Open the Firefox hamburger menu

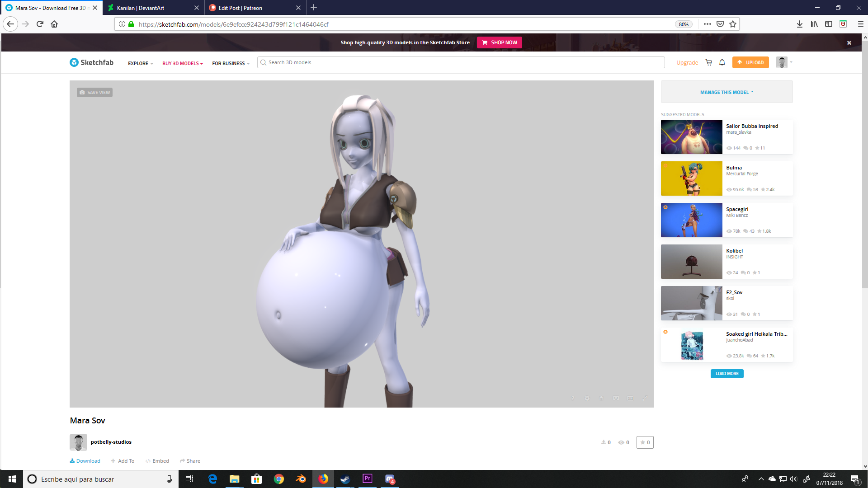point(860,24)
